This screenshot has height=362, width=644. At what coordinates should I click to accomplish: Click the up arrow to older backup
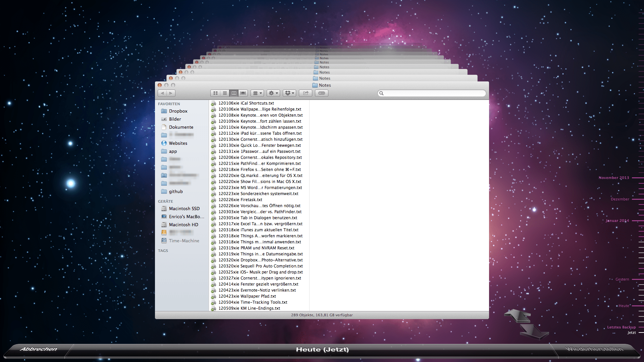coord(517,316)
